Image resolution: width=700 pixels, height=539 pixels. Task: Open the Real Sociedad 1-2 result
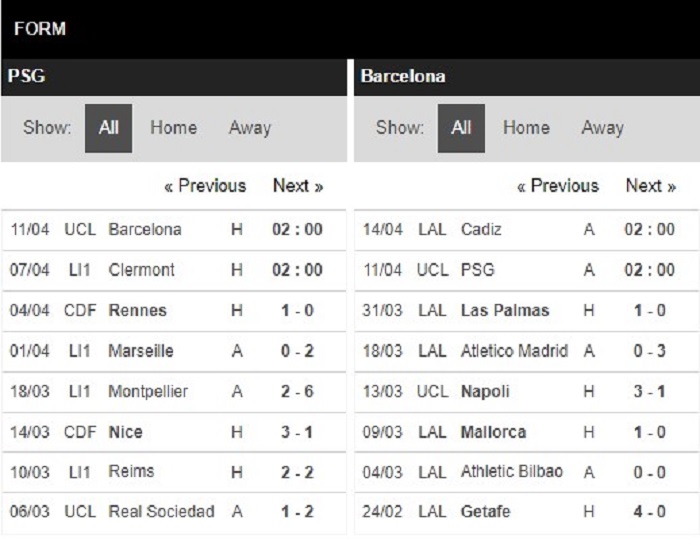coord(174,512)
